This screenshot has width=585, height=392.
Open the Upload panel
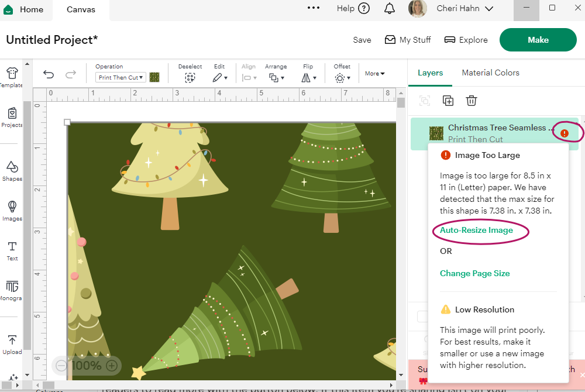coord(12,343)
